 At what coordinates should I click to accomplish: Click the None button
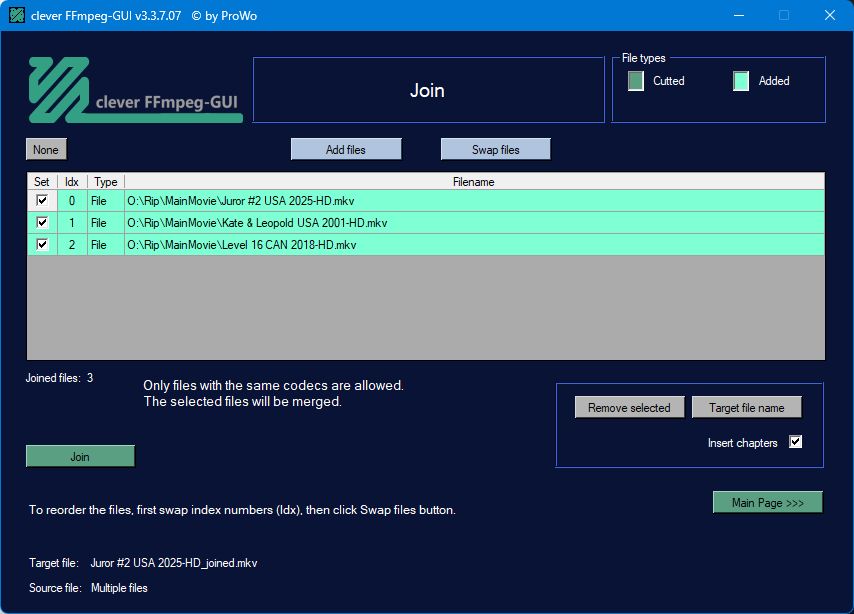46,149
